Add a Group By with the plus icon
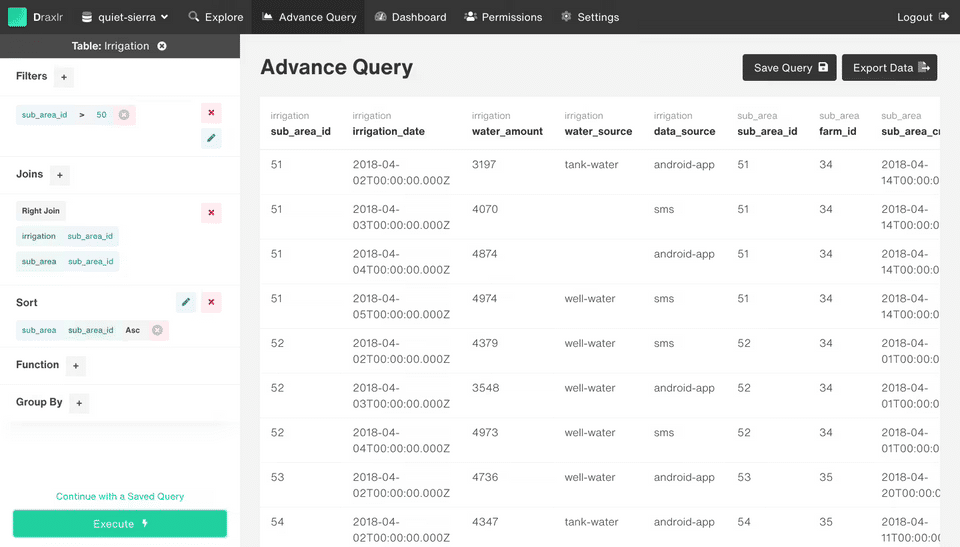Viewport: 960px width, 547px height. pyautogui.click(x=79, y=403)
